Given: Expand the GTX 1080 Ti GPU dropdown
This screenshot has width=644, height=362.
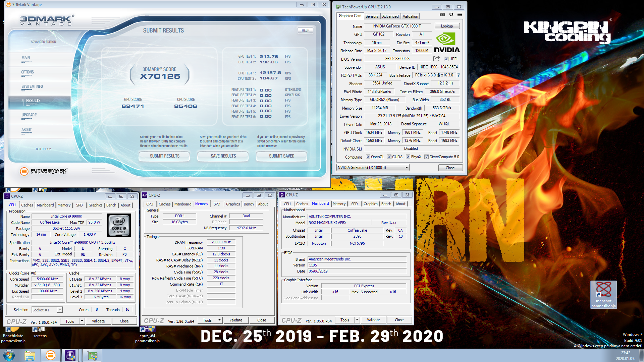Looking at the screenshot, I should point(407,168).
